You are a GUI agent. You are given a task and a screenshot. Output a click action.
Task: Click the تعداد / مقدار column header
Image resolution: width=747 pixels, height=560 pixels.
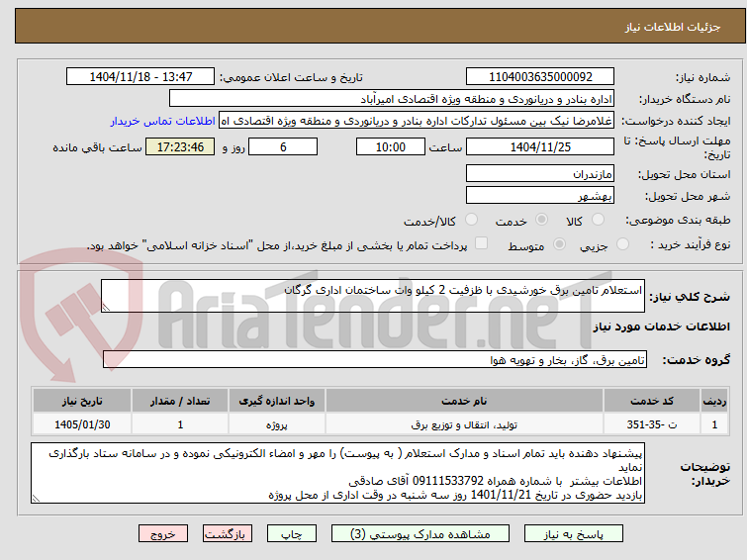pyautogui.click(x=180, y=401)
